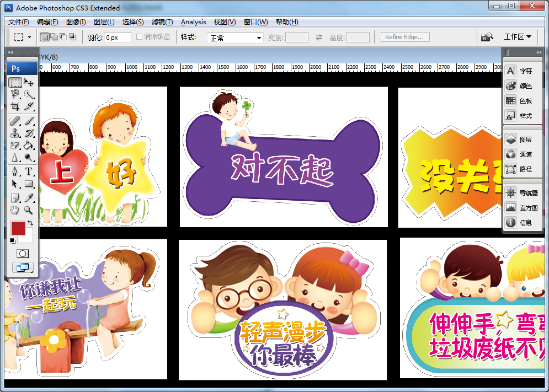
Task: Open the 帮助 Help menu
Action: tap(287, 22)
